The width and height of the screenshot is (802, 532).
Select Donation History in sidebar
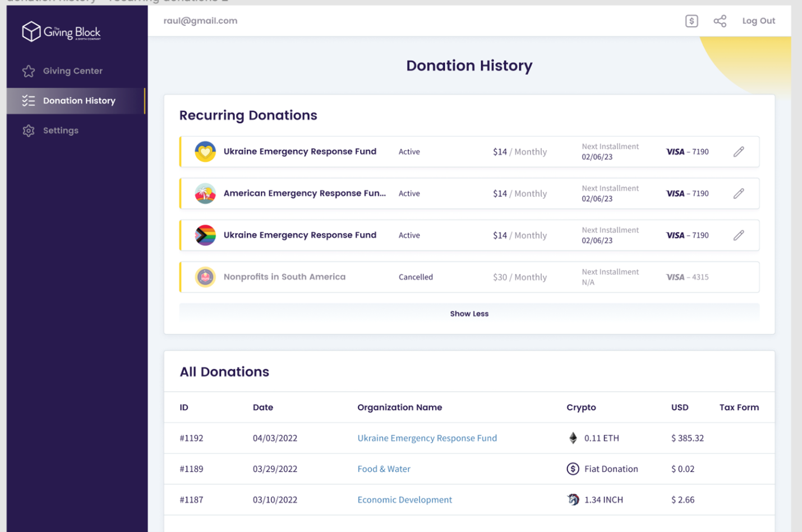(79, 101)
